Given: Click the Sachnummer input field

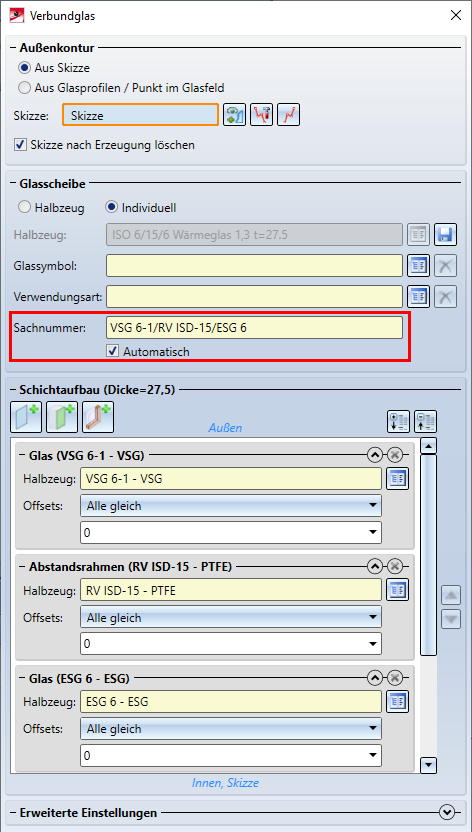Looking at the screenshot, I should tap(254, 327).
